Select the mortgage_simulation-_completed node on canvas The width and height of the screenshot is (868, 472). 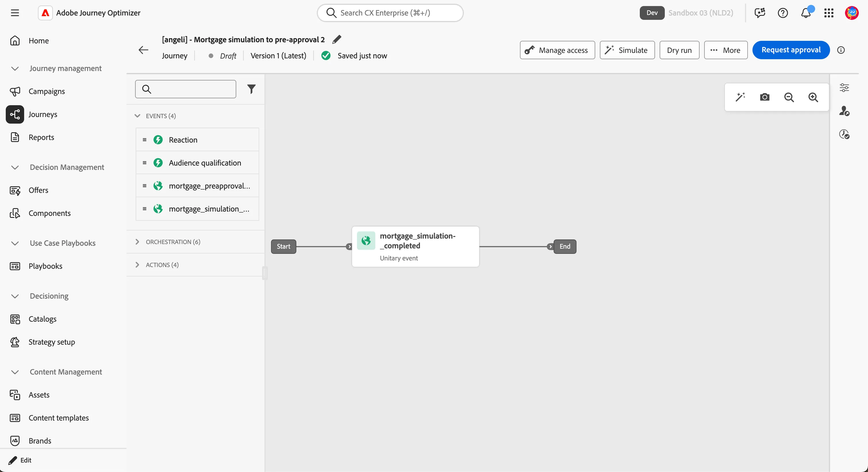(x=416, y=247)
